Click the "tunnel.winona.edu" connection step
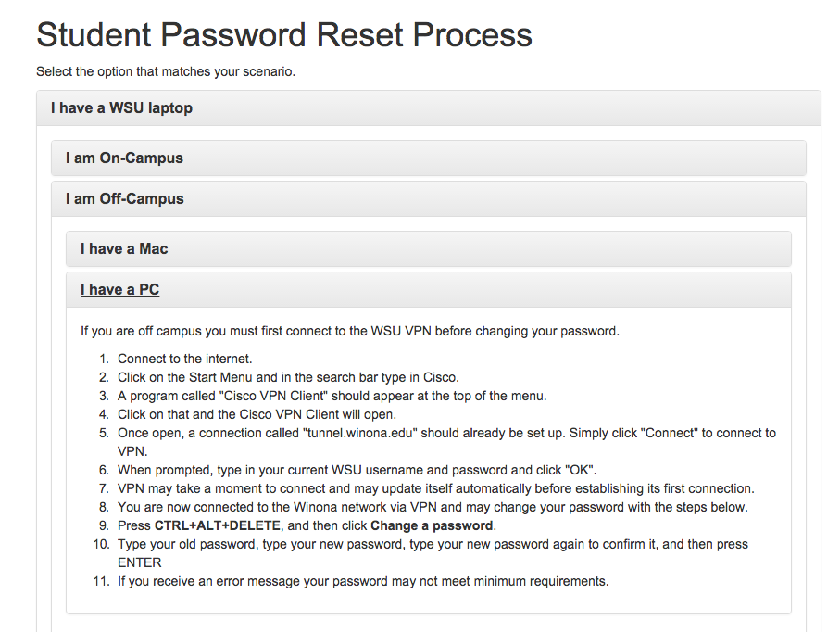840x632 pixels. [x=446, y=433]
